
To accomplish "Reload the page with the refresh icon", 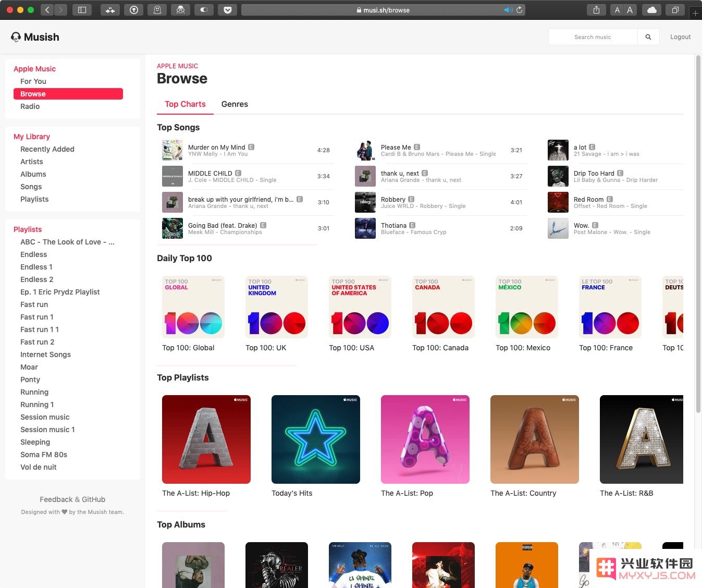I will [x=520, y=10].
